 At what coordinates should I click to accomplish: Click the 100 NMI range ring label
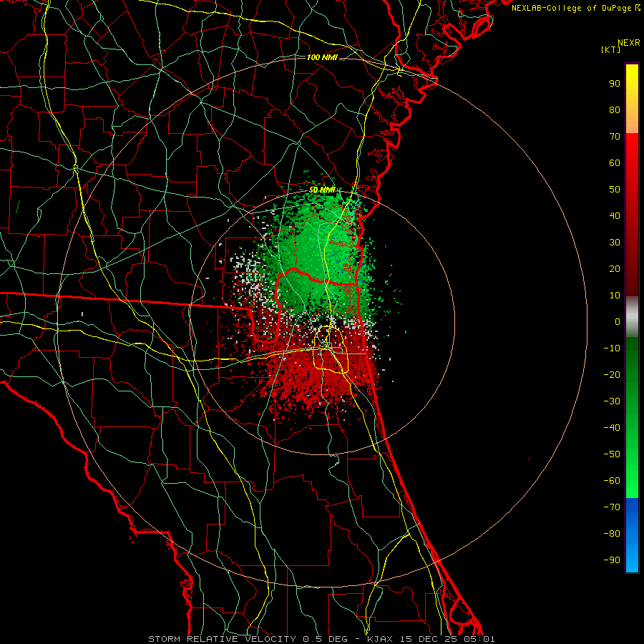322,57
